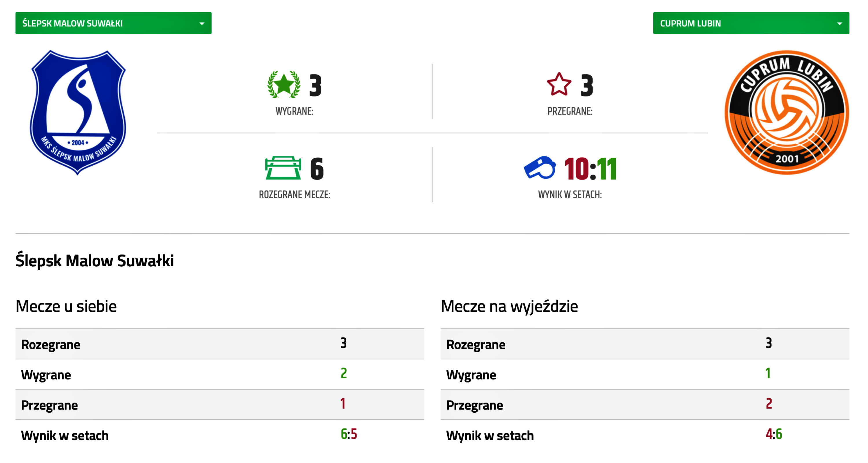Click the Ślepsk Malow Suwałki team crest

coord(78,112)
